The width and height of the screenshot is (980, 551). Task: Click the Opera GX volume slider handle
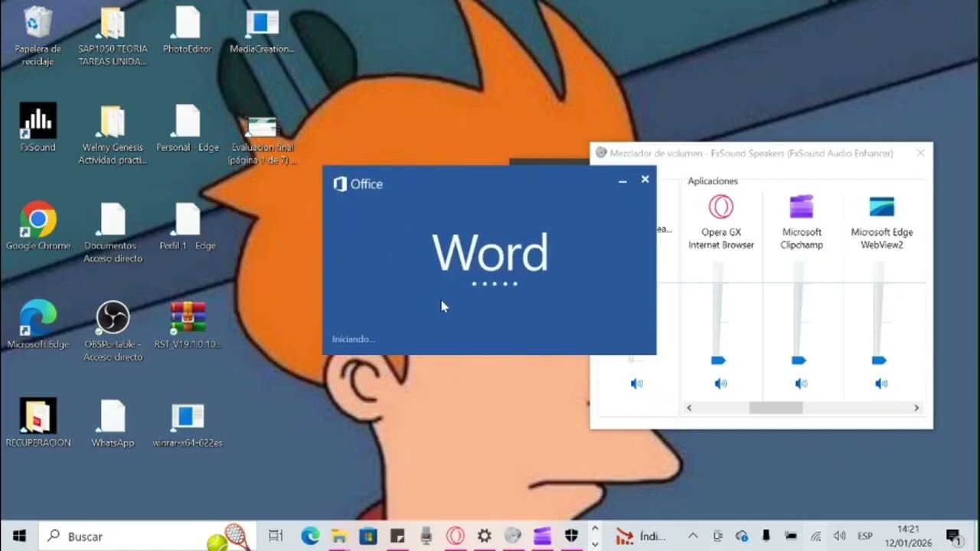(x=718, y=360)
